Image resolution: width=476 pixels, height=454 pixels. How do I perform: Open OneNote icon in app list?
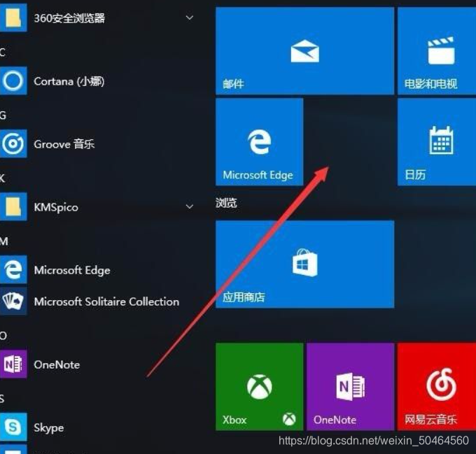pyautogui.click(x=13, y=364)
